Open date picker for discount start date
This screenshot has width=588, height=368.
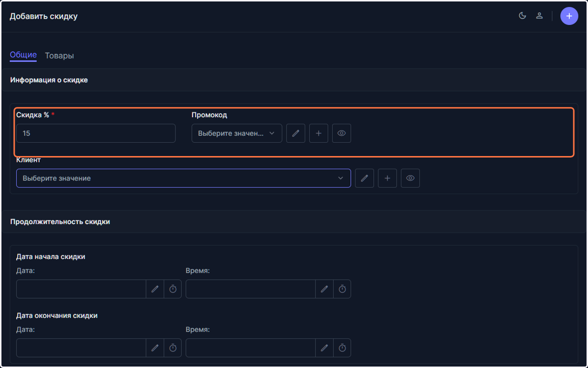(x=155, y=289)
